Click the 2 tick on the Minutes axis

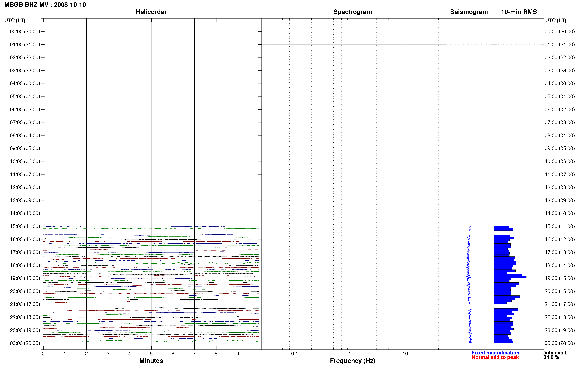(86, 354)
